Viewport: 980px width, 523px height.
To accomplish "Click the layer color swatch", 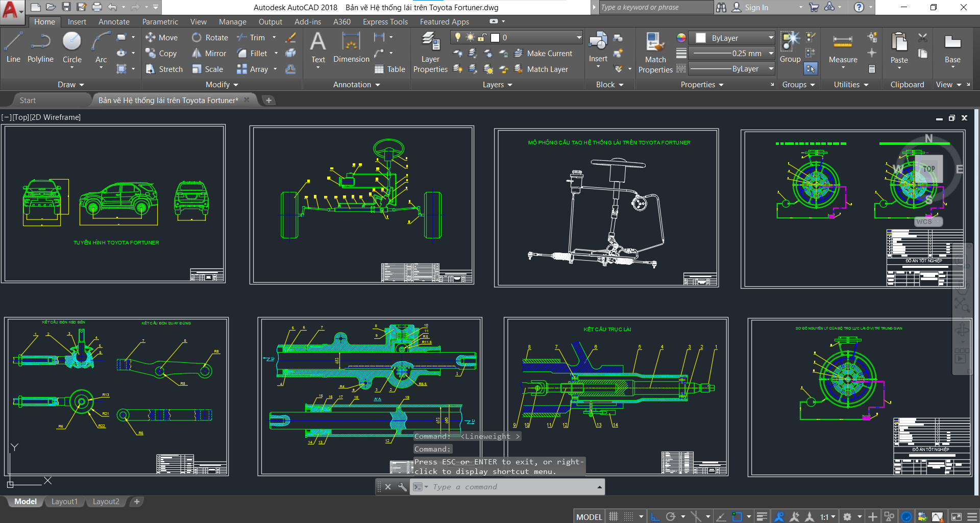I will pos(495,37).
